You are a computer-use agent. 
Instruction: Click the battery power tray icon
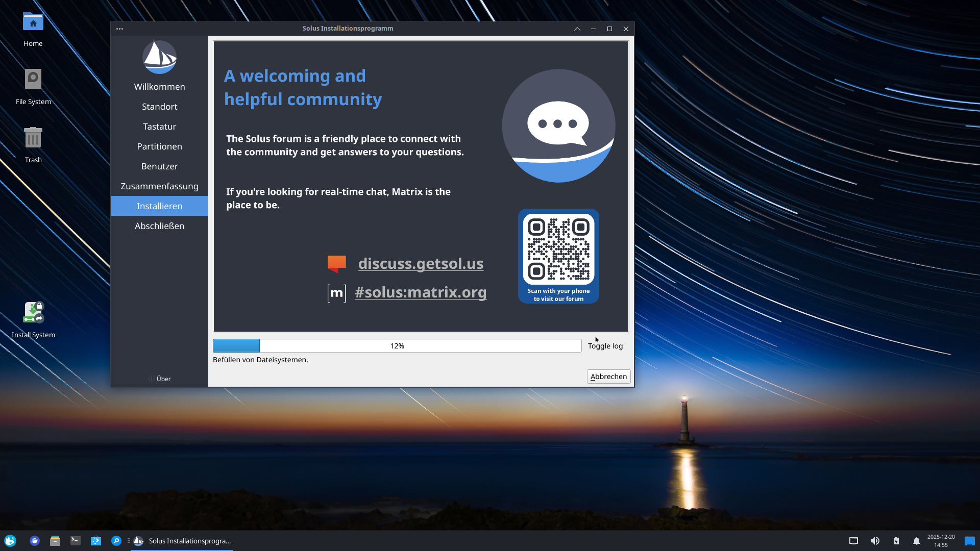click(x=896, y=541)
